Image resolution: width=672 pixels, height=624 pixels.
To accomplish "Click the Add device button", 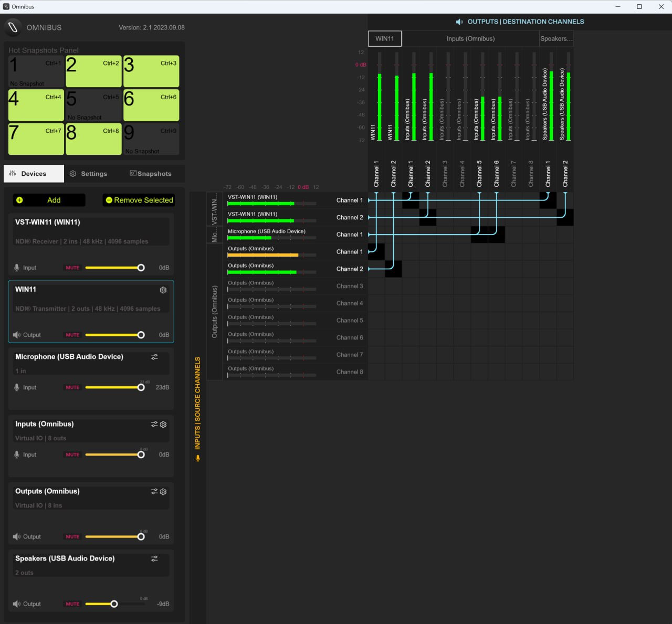I will (49, 200).
